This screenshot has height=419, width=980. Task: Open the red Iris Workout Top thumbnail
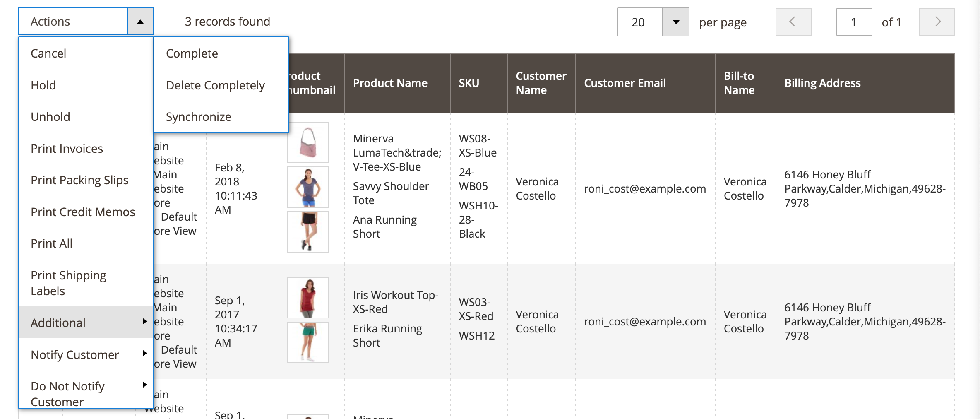(308, 298)
